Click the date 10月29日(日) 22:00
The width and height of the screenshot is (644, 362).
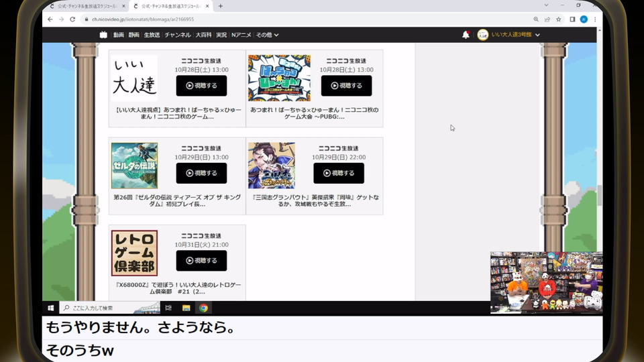tap(338, 157)
